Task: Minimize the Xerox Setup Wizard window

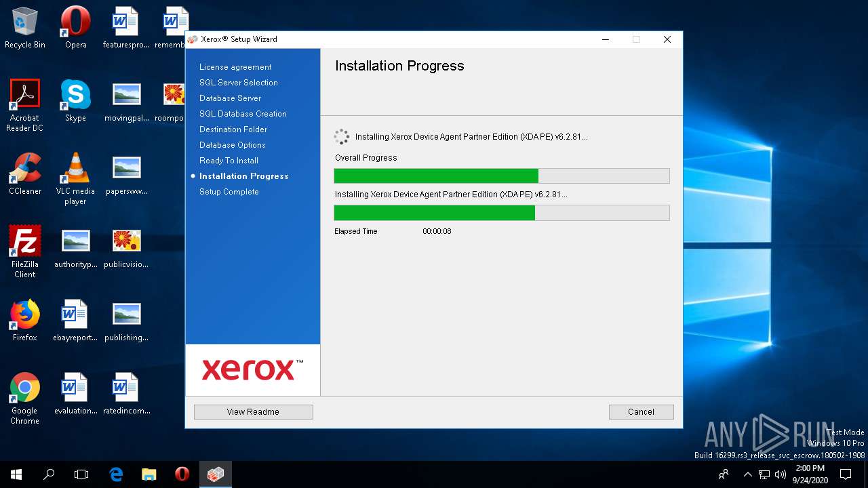Action: [605, 39]
